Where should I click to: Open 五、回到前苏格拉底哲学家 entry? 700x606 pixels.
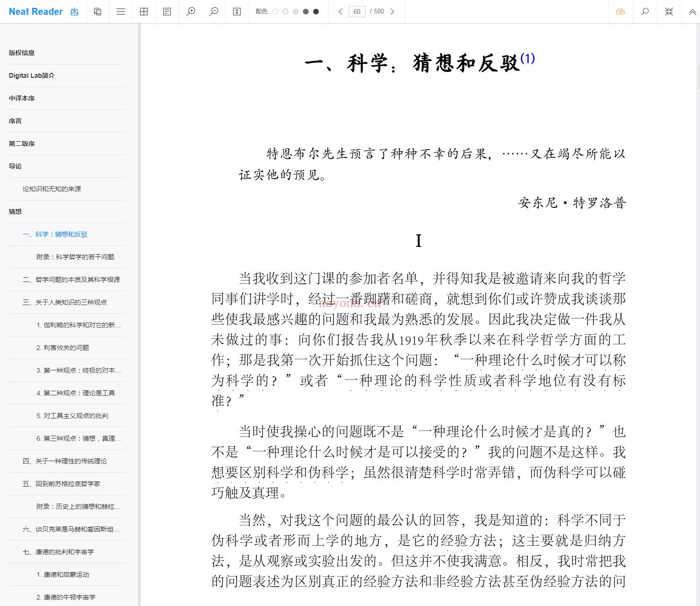[67, 484]
